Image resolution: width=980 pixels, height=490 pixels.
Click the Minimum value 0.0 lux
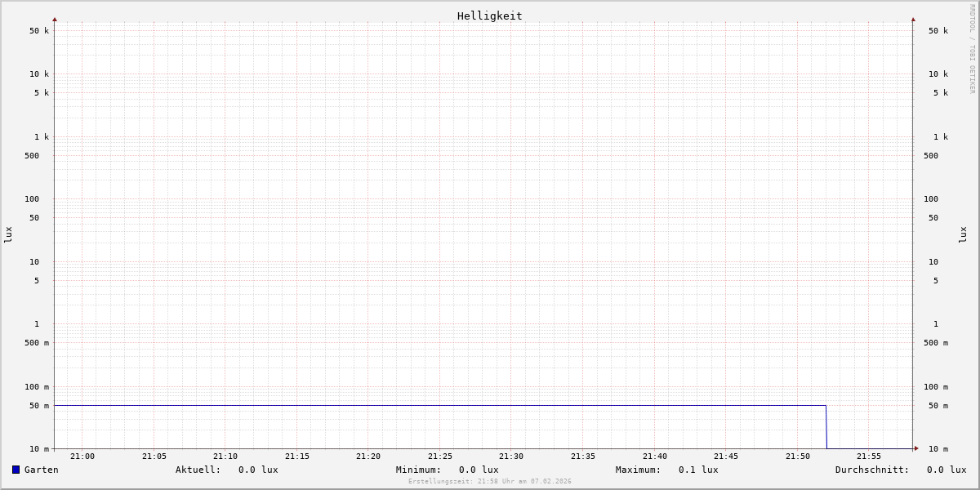478,470
